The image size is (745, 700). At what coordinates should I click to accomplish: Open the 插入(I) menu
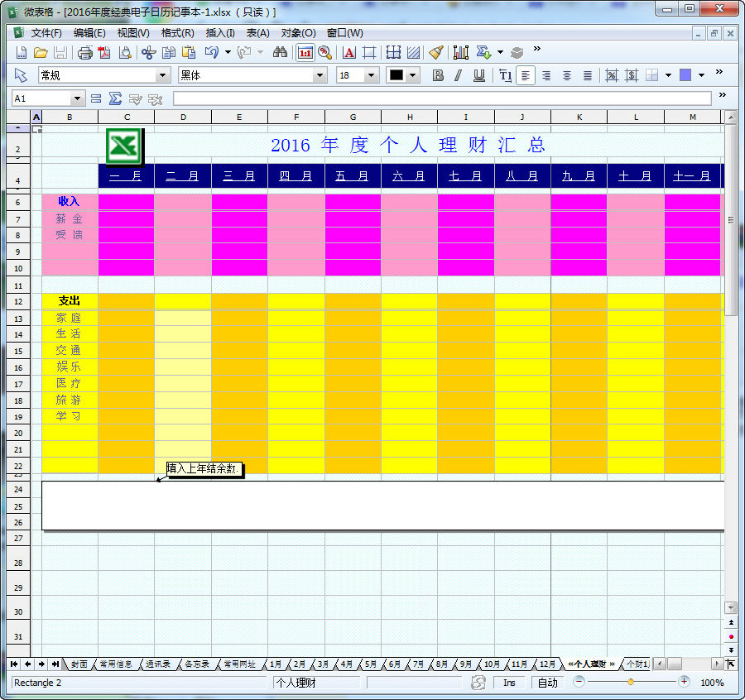pos(220,33)
